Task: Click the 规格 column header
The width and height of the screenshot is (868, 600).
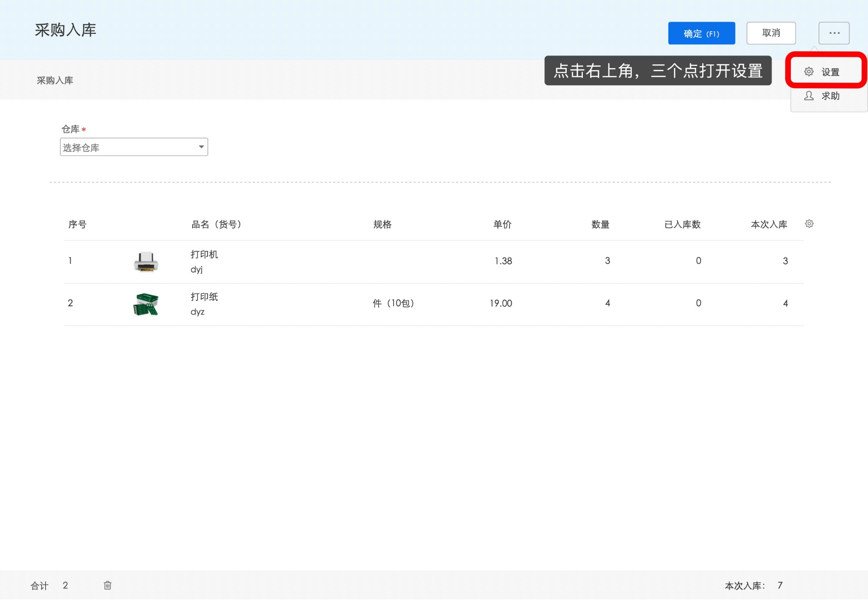Action: point(382,224)
